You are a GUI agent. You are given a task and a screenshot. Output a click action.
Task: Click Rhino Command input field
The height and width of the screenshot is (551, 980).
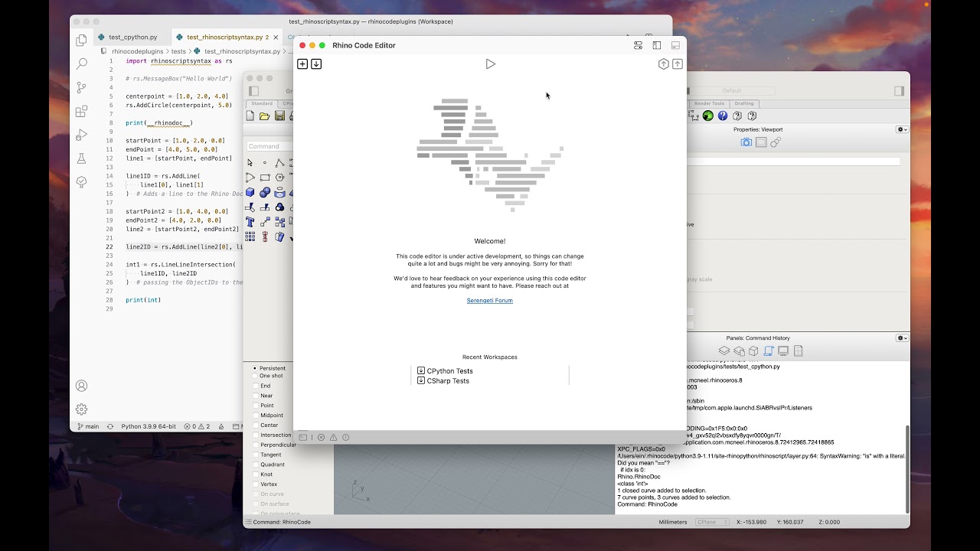(270, 146)
